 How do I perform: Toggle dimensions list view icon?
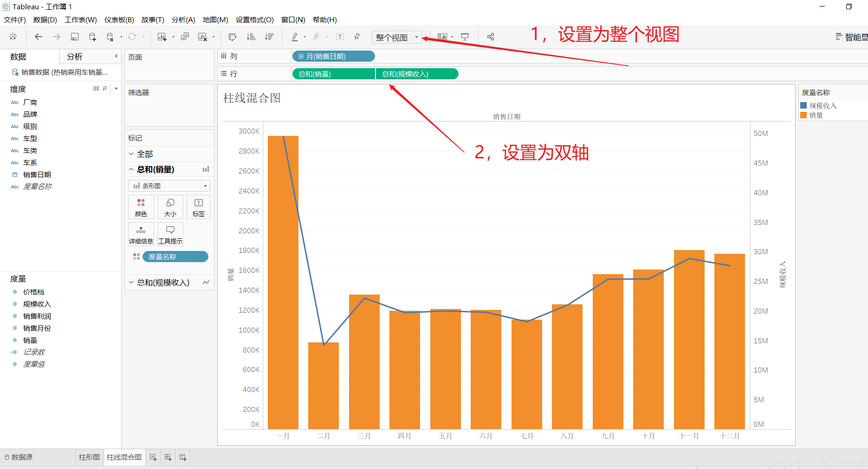pyautogui.click(x=96, y=88)
